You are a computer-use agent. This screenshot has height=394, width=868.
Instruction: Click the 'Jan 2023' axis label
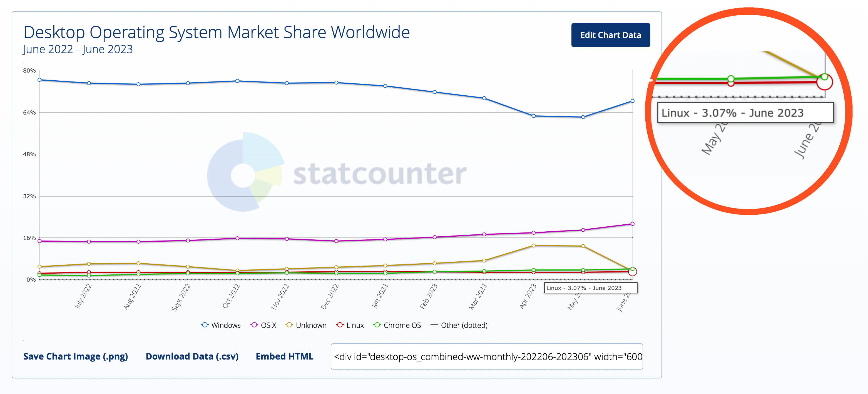point(379,296)
